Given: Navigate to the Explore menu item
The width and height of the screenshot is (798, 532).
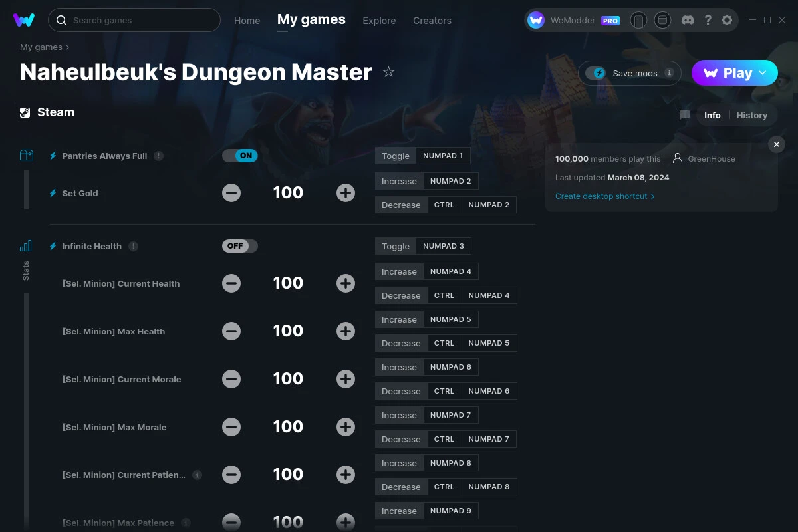Looking at the screenshot, I should click(379, 21).
